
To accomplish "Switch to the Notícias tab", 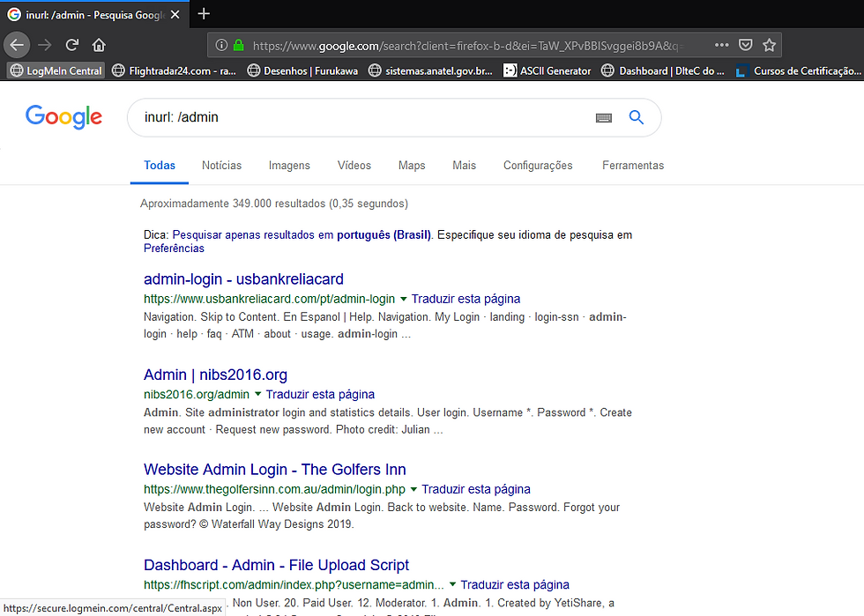I will (221, 166).
